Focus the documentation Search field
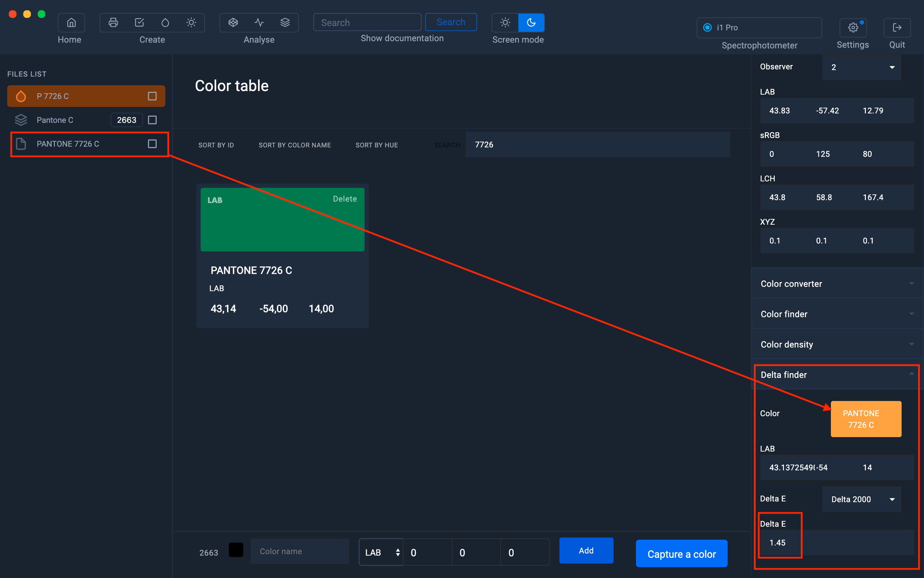The width and height of the screenshot is (924, 578). point(367,22)
